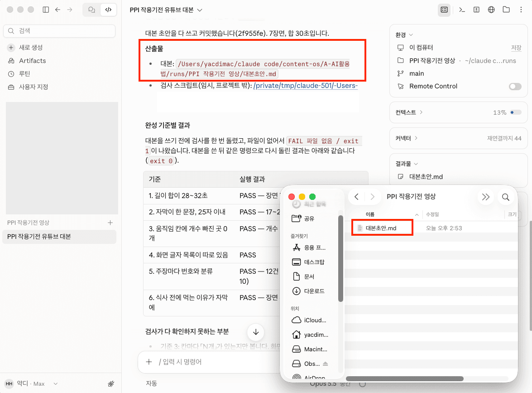The image size is (532, 393).
Task: Go back with the left arrow
Action: tap(58, 10)
